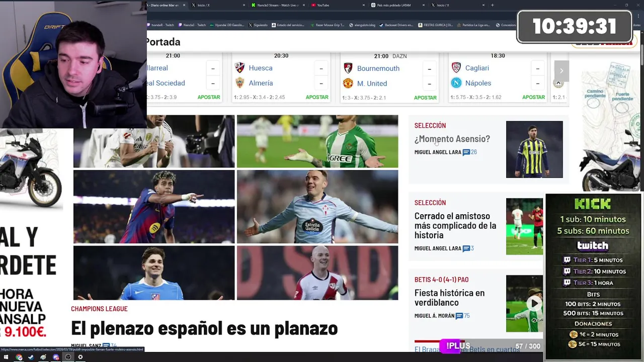Image resolution: width=644 pixels, height=362 pixels.
Task: Open the Windows Start menu
Action: (6, 357)
